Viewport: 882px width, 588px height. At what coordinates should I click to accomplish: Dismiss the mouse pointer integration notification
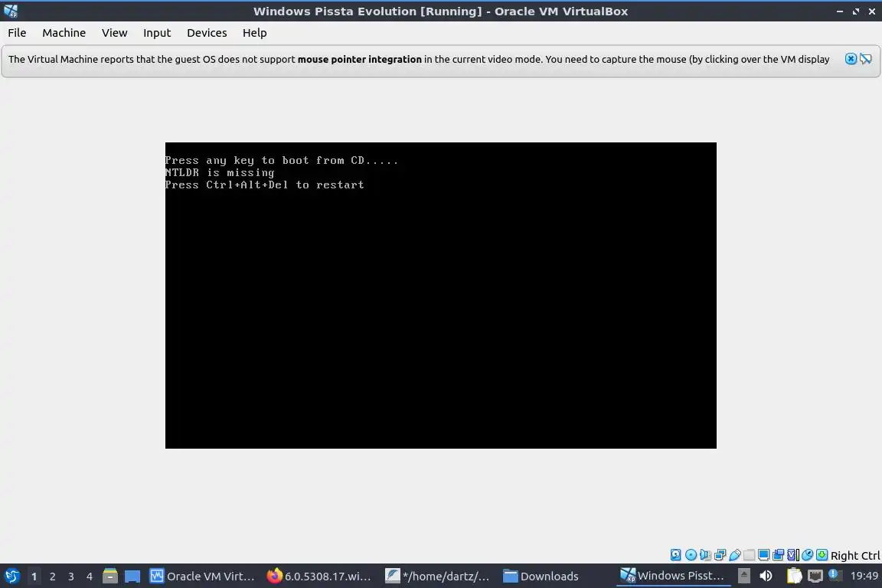coord(851,58)
